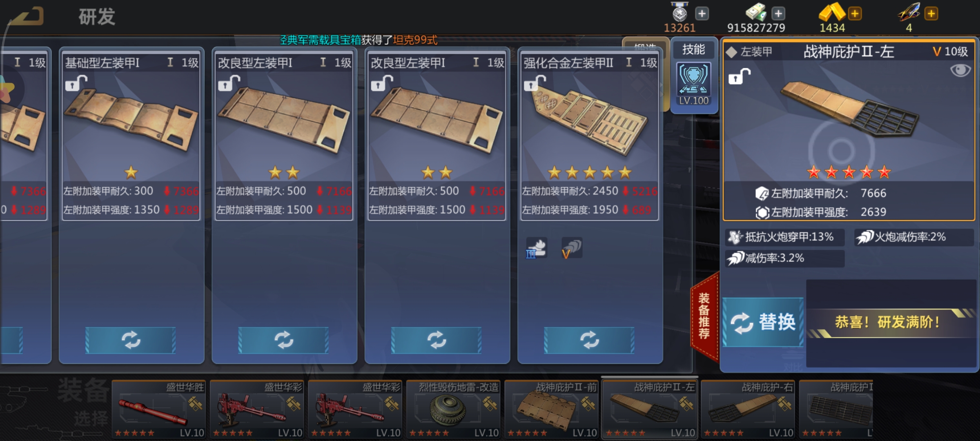This screenshot has height=441, width=980.
Task: Select the 烈性毁伤地雷-改造 thumbnail
Action: point(453,410)
